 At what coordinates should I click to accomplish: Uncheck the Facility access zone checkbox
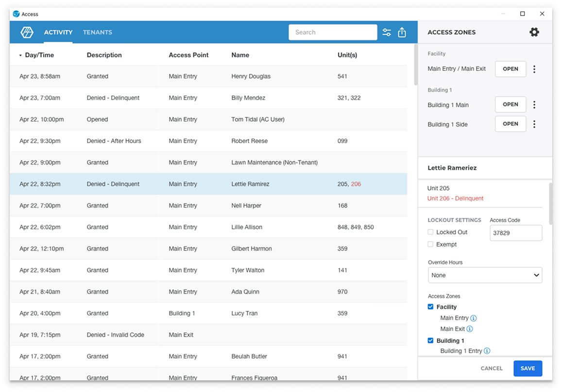tap(430, 307)
